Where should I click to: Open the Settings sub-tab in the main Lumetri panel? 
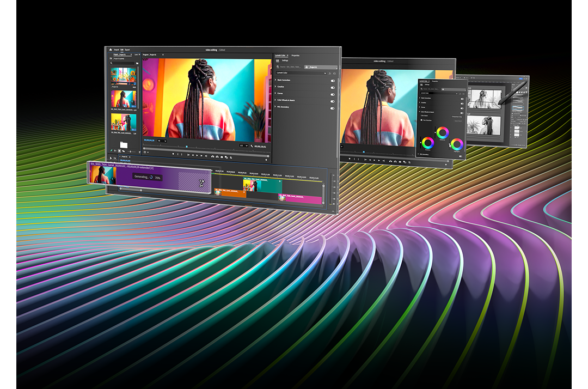point(285,60)
